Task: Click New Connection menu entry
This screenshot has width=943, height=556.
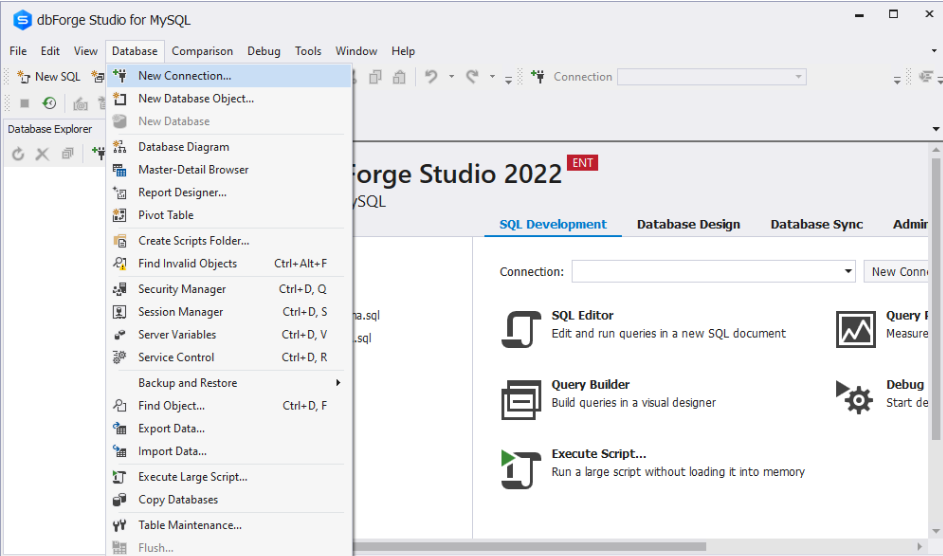Action: (229, 76)
